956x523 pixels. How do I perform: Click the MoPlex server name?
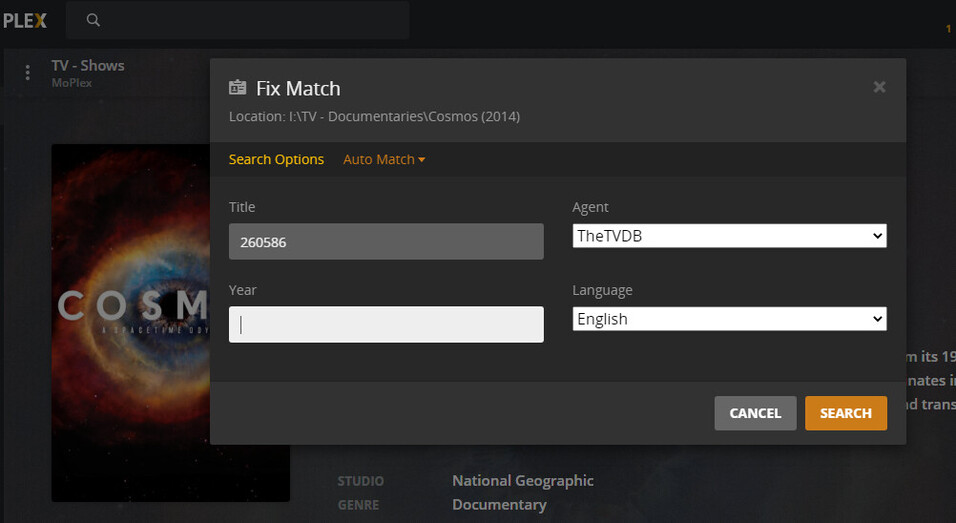pyautogui.click(x=72, y=83)
